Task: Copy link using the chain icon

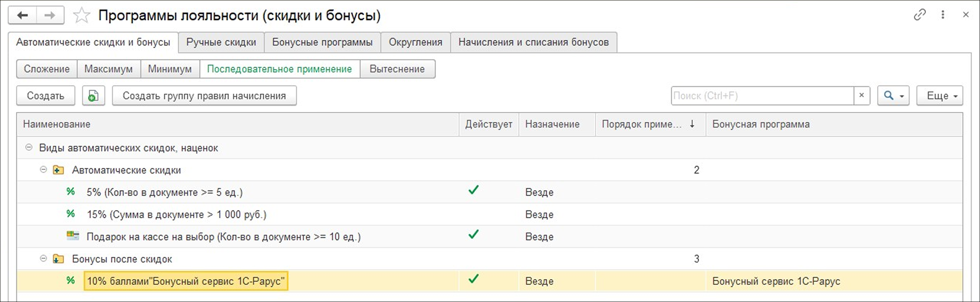Action: [919, 15]
